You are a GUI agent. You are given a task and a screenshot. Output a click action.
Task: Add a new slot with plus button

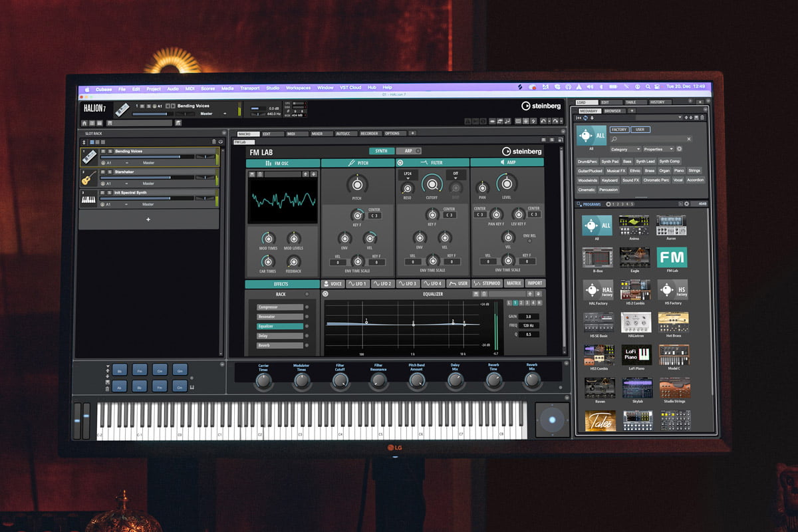pyautogui.click(x=148, y=219)
